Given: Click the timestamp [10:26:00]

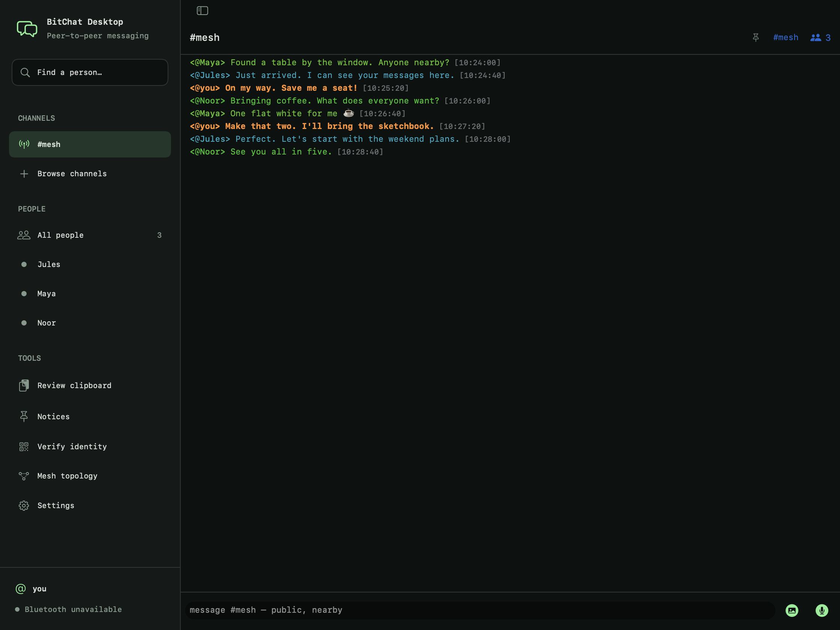Looking at the screenshot, I should pyautogui.click(x=468, y=100).
